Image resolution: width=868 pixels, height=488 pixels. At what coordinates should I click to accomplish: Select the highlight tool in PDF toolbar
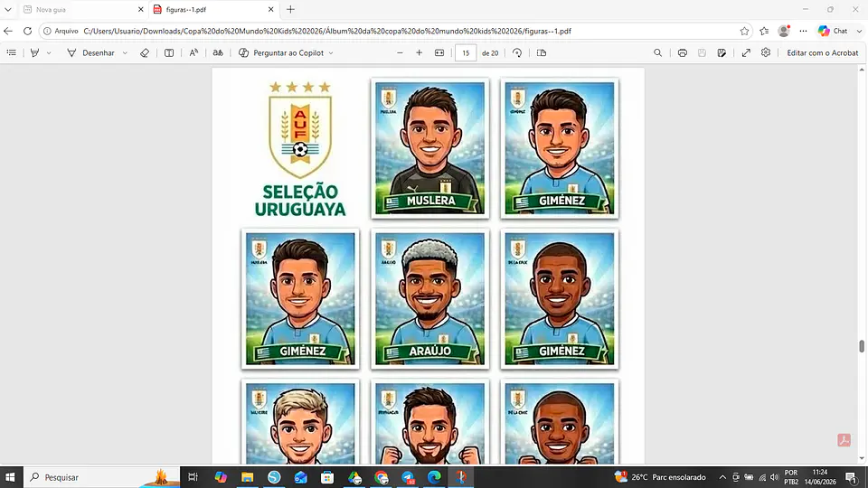[x=35, y=52]
